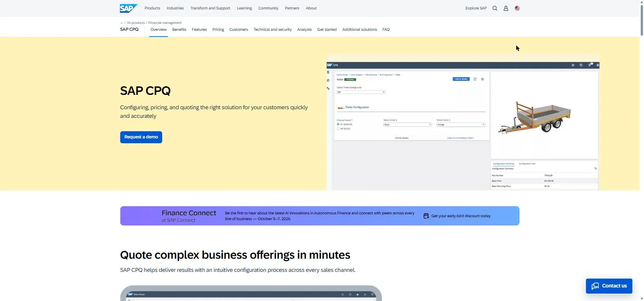Screen dimensions: 644x301
Task: Click the 3D trailer model image
Action: tap(534, 117)
